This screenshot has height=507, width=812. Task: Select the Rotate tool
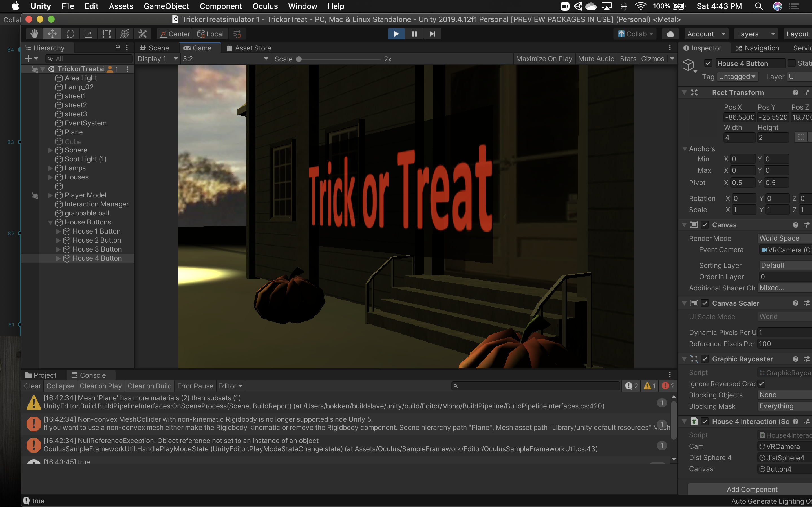[x=70, y=34]
